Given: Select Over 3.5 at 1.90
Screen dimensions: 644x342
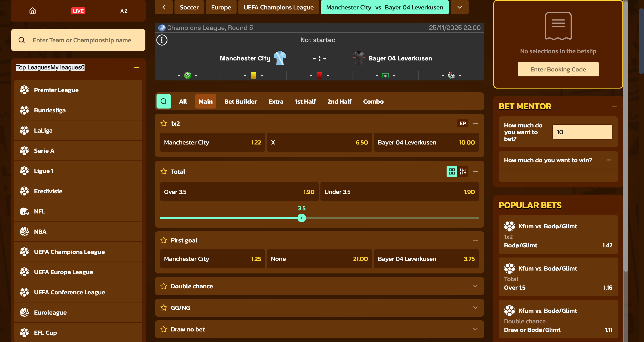Looking at the screenshot, I should [239, 192].
